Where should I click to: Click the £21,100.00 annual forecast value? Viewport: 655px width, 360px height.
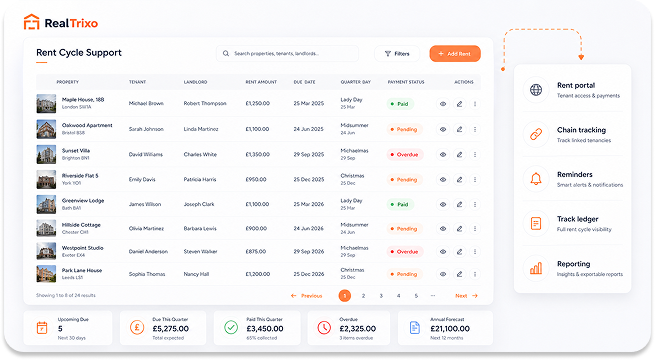[450, 329]
